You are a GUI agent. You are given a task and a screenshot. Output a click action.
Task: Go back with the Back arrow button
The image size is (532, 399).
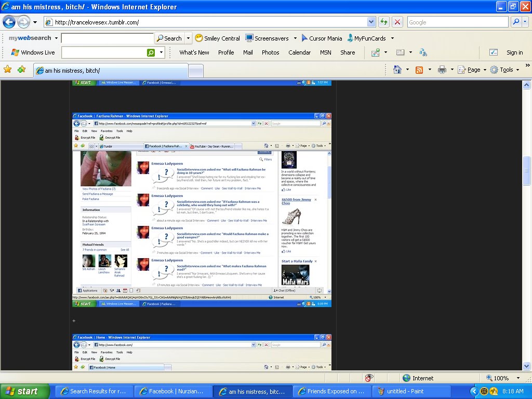tap(9, 22)
